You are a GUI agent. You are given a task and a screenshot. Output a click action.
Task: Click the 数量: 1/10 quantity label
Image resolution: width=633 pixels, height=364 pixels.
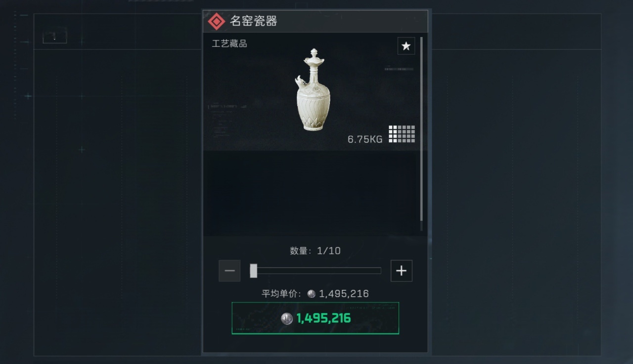click(x=315, y=250)
